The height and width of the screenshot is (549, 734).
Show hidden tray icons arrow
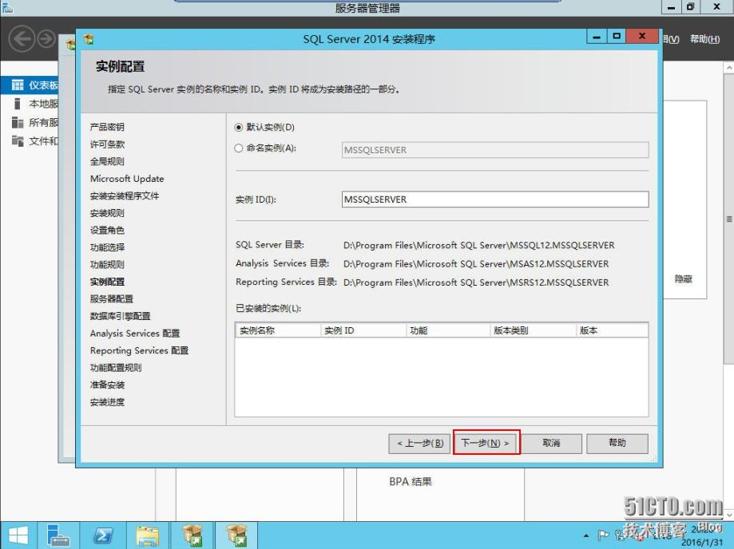coord(586,535)
